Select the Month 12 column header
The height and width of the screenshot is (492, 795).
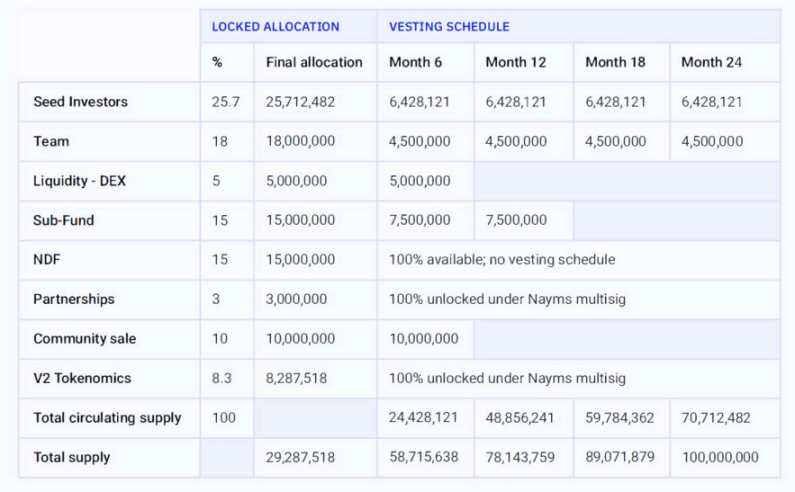point(516,62)
